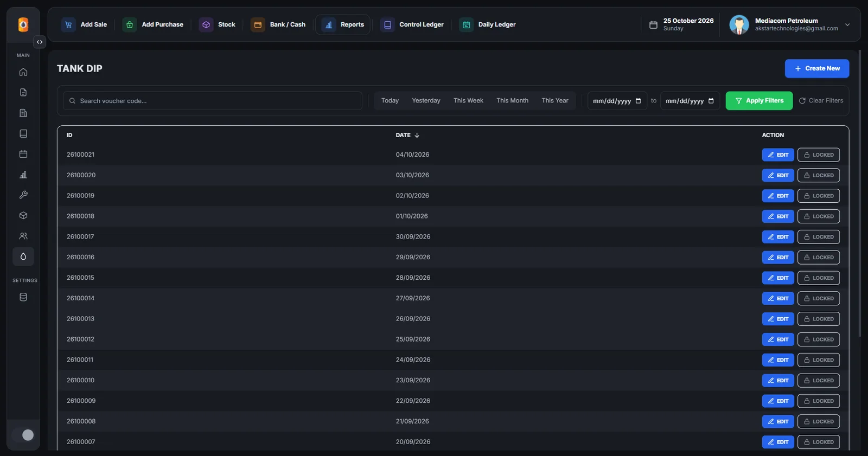Edit tank dip entry 26100010
This screenshot has width=868, height=456.
(778, 381)
